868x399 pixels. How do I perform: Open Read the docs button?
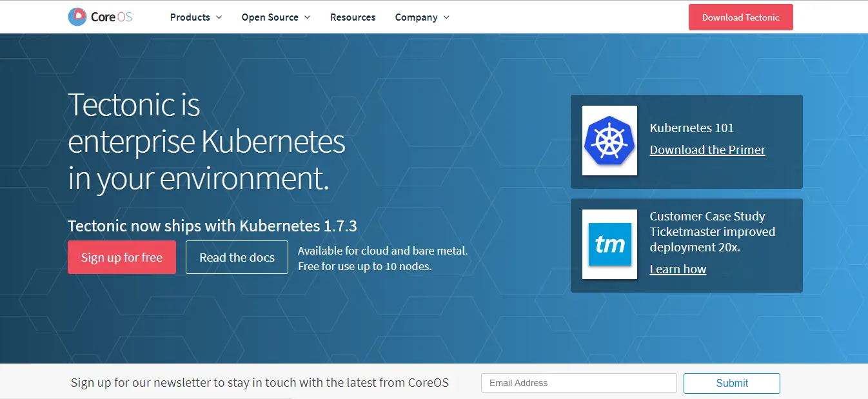point(237,257)
